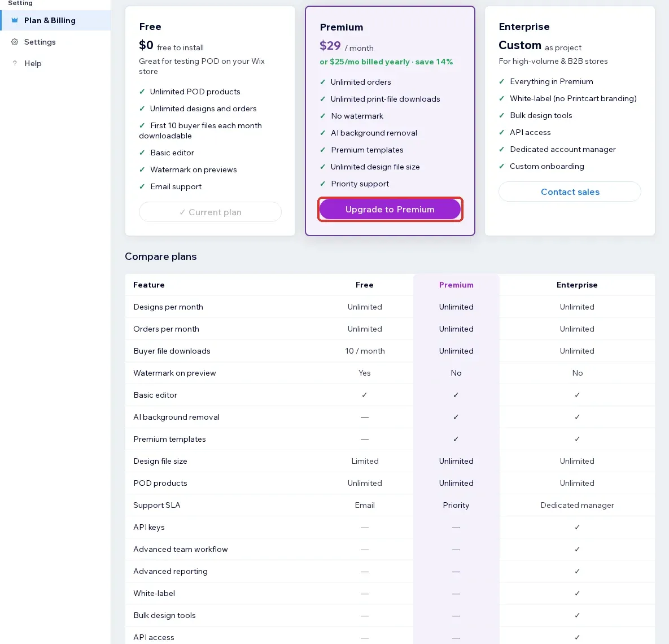Click the yearly billing save 14% text
This screenshot has height=644, width=669.
pyautogui.click(x=386, y=62)
